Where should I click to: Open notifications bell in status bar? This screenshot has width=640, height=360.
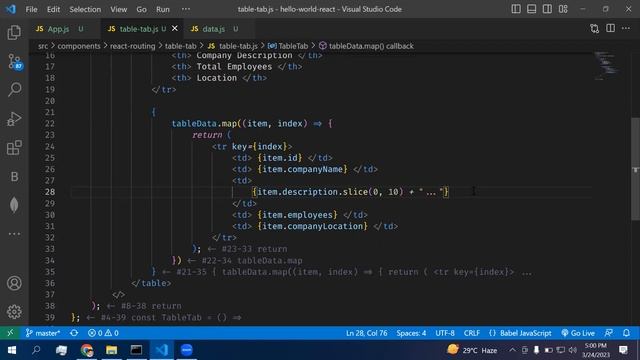626,333
